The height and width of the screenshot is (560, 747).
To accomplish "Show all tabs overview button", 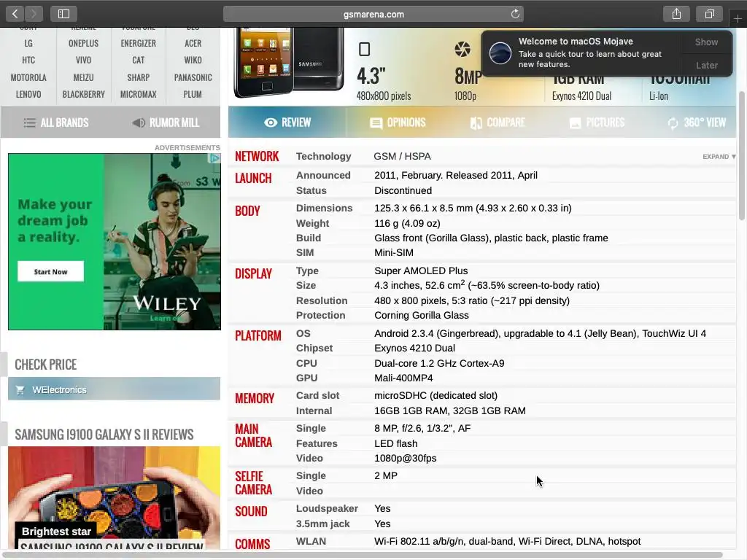I will pyautogui.click(x=710, y=14).
